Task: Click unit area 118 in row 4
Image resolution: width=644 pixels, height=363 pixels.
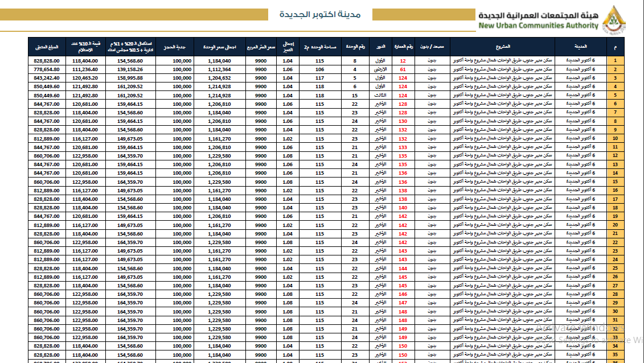Action: pos(320,86)
